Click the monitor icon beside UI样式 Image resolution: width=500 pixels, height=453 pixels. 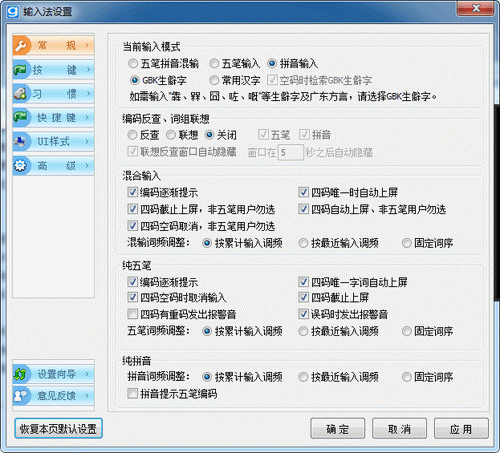click(x=21, y=141)
